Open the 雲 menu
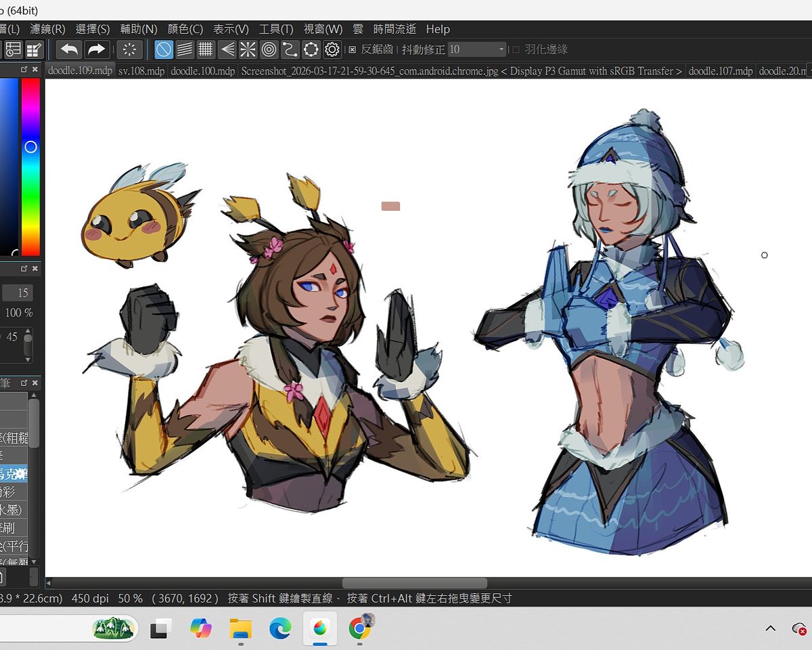This screenshot has width=812, height=650. point(358,29)
